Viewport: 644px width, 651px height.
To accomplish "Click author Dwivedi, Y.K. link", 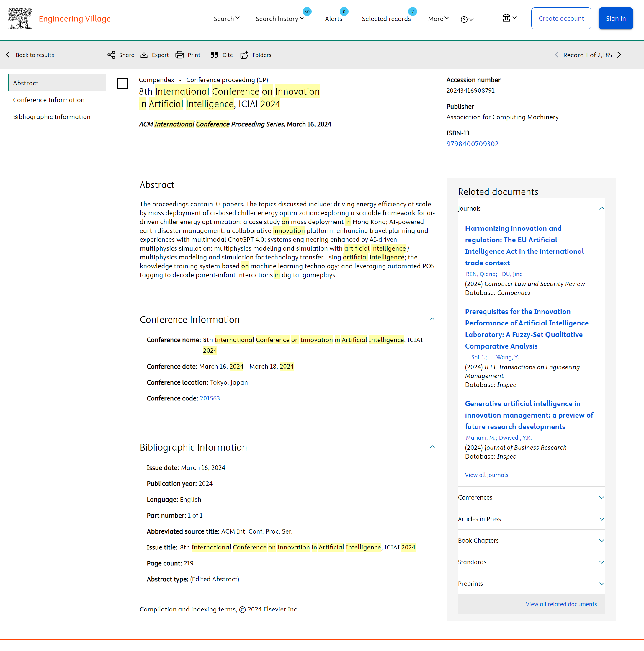I will pos(515,438).
